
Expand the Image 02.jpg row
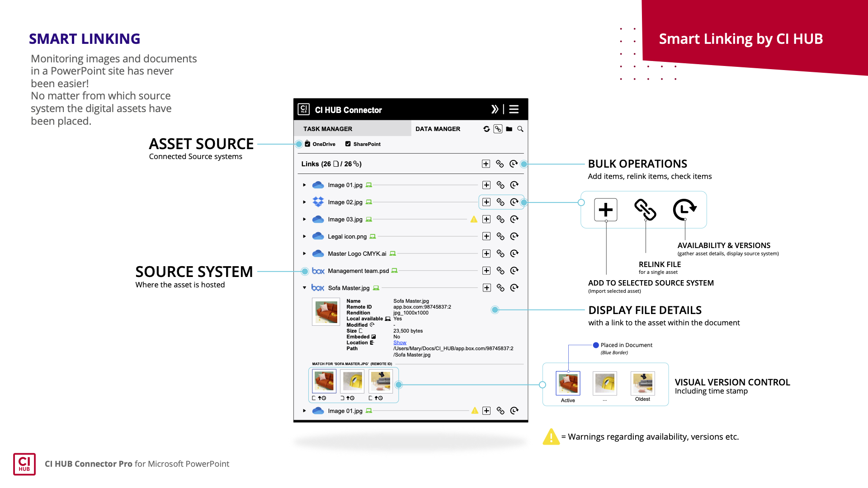[305, 202]
